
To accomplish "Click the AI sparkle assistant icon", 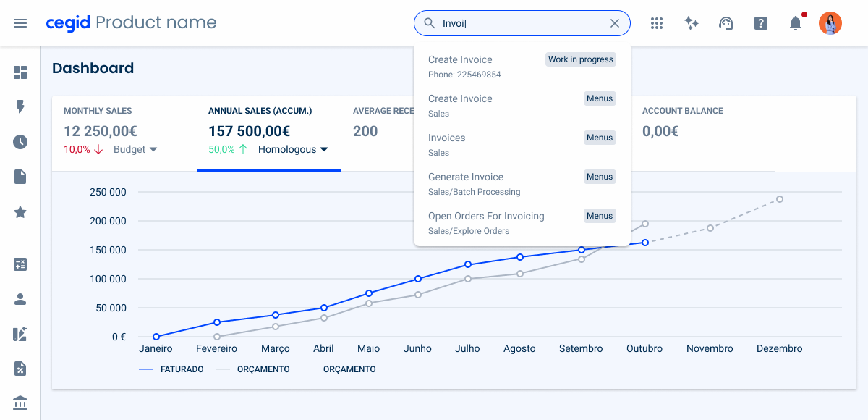I will coord(692,23).
